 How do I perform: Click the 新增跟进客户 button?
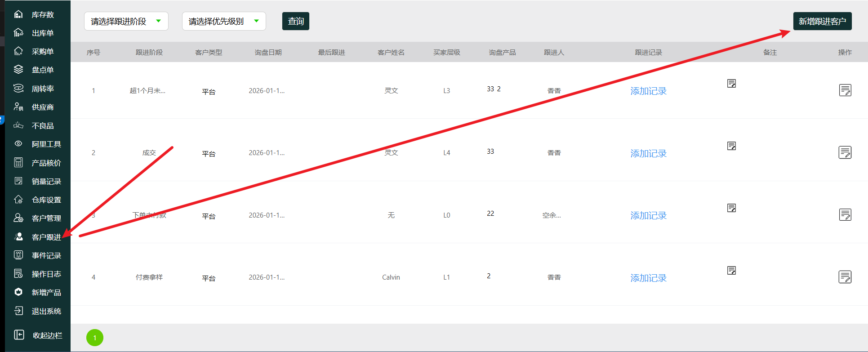coord(822,21)
